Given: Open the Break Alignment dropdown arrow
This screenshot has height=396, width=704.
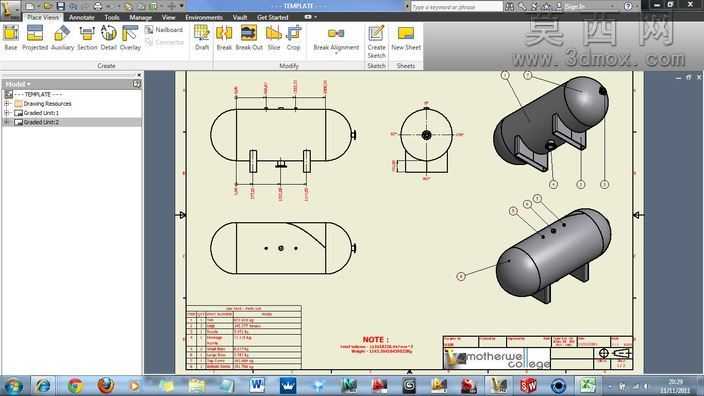Looking at the screenshot, I should click(336, 53).
